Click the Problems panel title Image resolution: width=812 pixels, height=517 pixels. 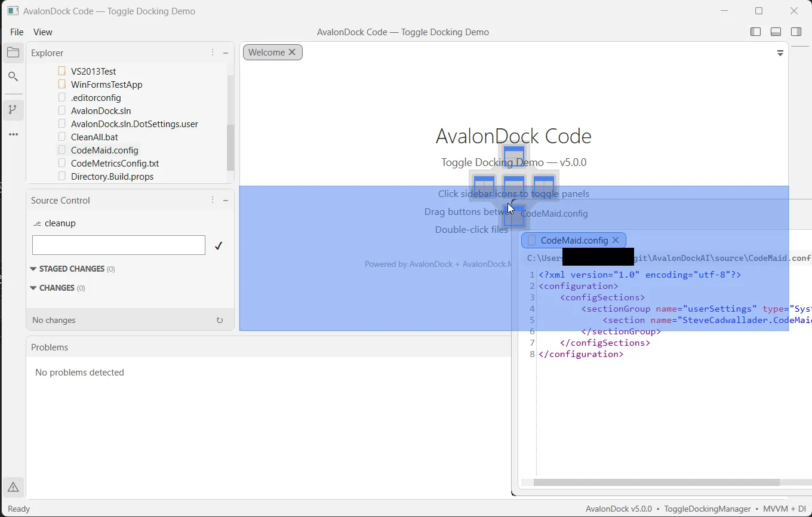click(50, 347)
